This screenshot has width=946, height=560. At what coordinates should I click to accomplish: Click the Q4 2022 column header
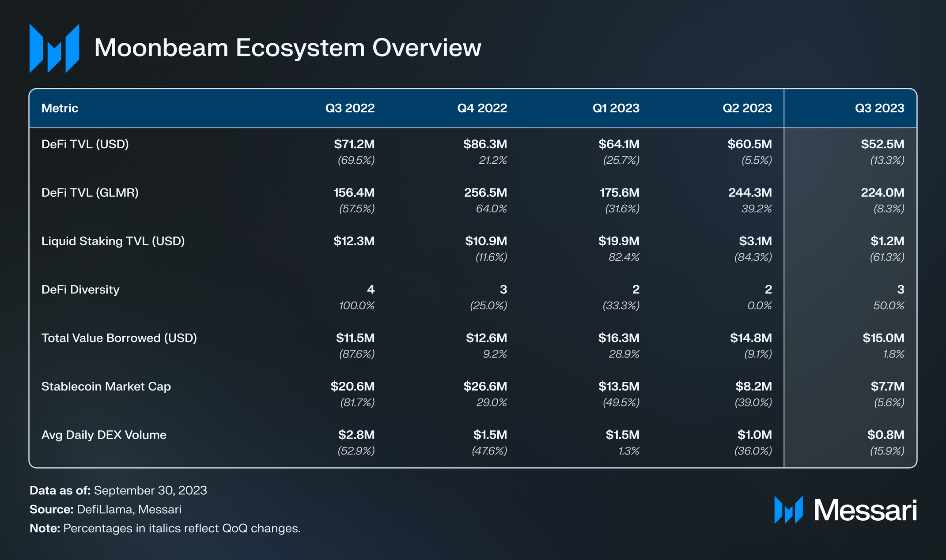[482, 108]
